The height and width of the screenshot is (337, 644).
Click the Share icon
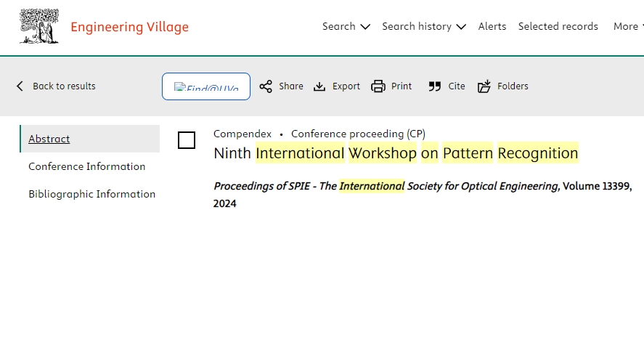(266, 86)
